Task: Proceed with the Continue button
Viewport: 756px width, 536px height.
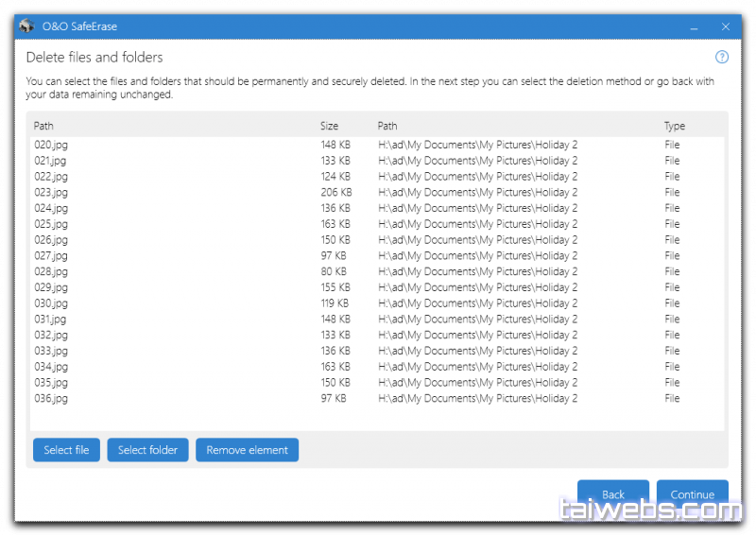Action: pos(692,493)
